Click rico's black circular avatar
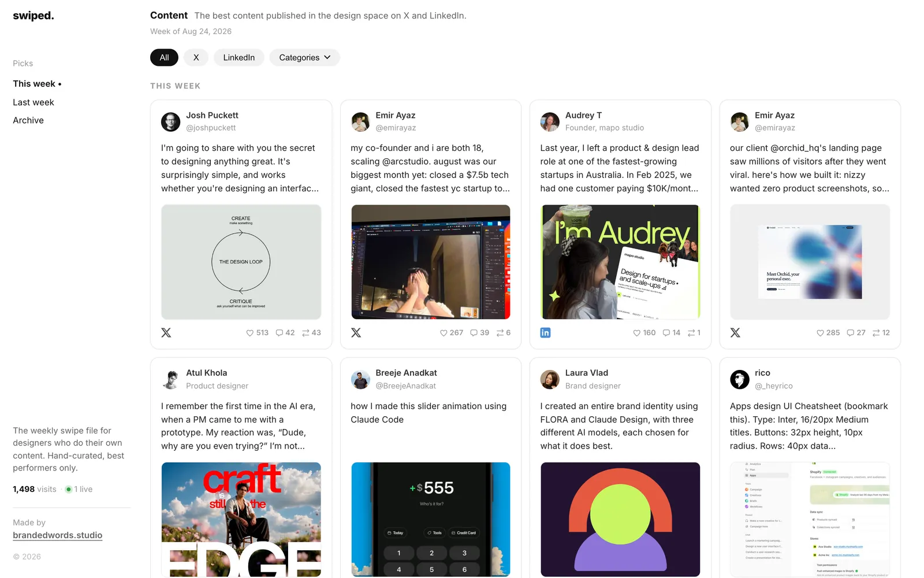This screenshot has height=578, width=924. pyautogui.click(x=740, y=380)
